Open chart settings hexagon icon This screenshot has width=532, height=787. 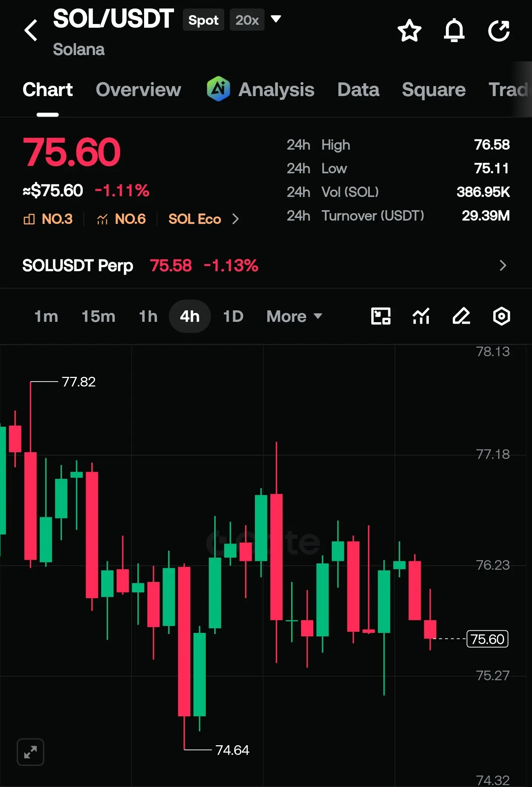point(501,316)
